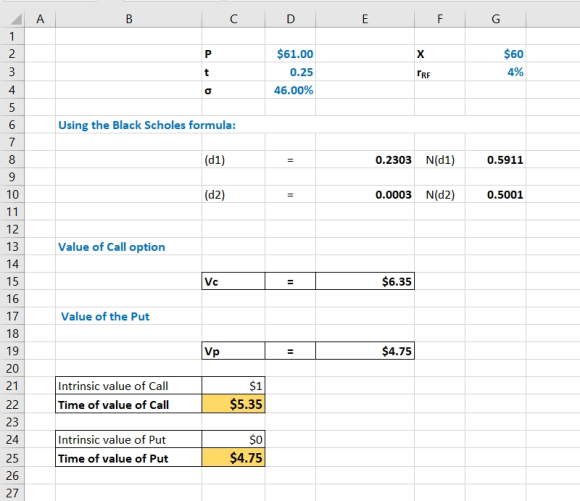Viewport: 580px width, 501px height.
Task: Select the N(d2) value 0.5001
Action: coord(496,195)
